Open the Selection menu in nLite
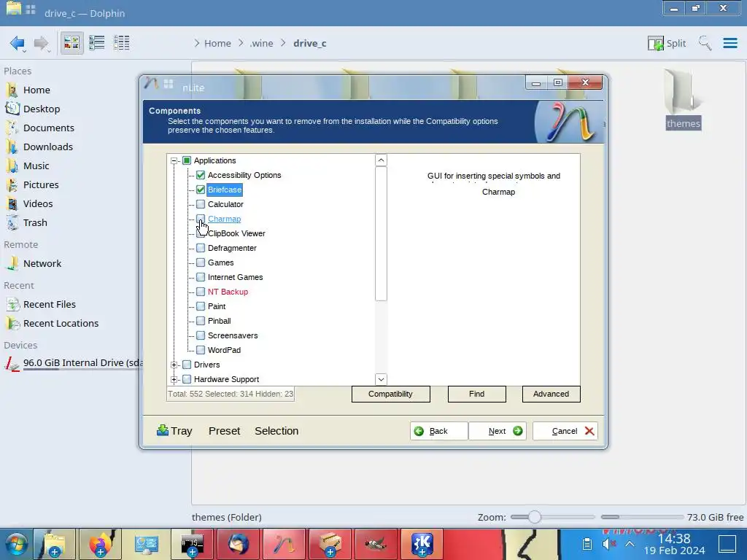747x560 pixels. click(x=276, y=431)
